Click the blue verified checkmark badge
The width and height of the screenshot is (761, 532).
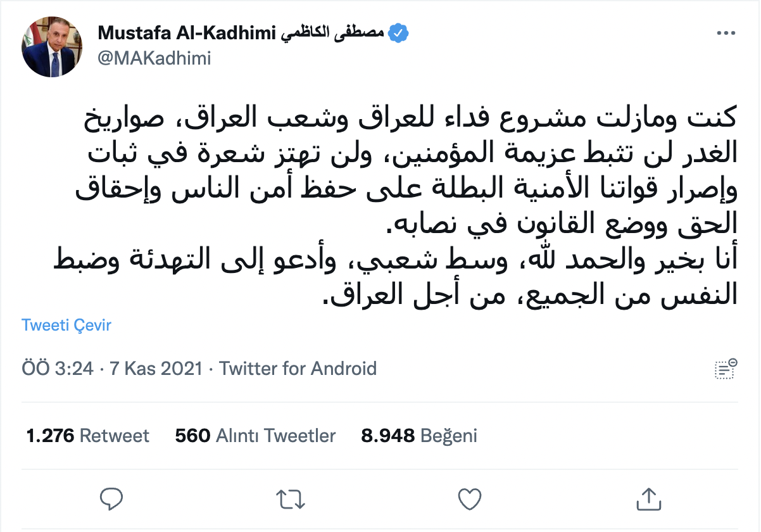tap(398, 33)
